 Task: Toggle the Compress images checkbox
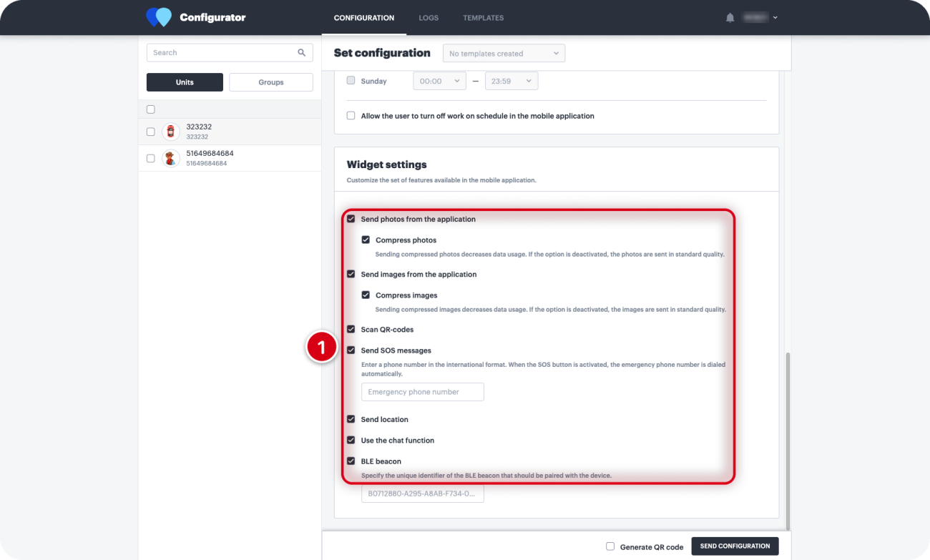[x=366, y=295]
